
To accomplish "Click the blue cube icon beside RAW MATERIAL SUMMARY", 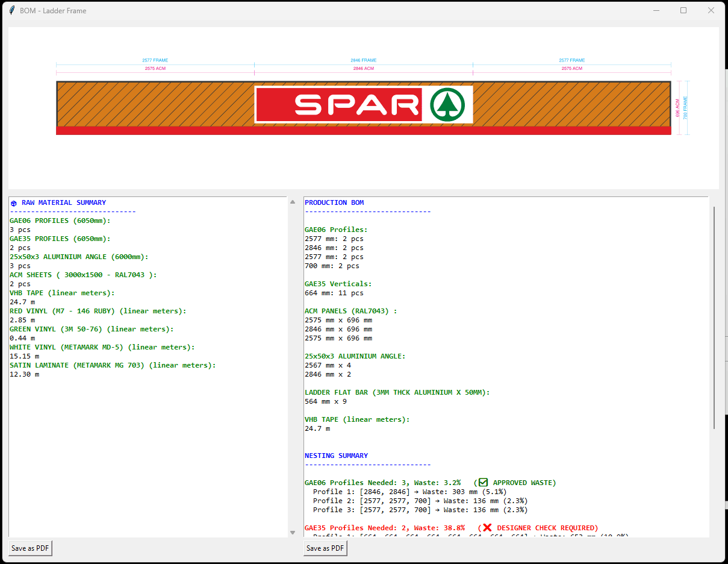I will pos(14,203).
